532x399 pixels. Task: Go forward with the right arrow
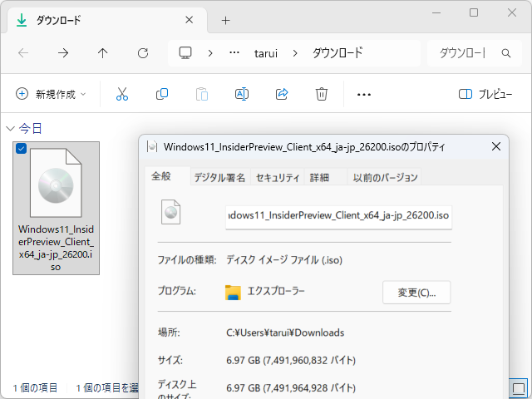(63, 53)
